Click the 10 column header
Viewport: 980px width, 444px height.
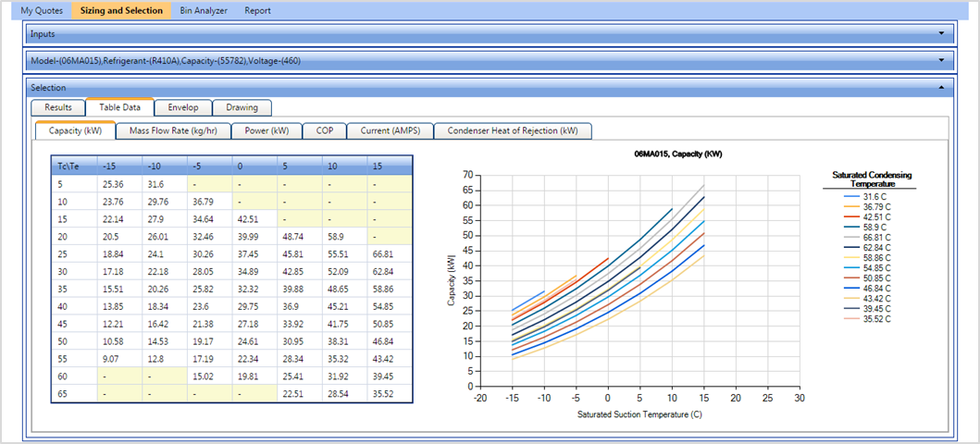click(344, 166)
